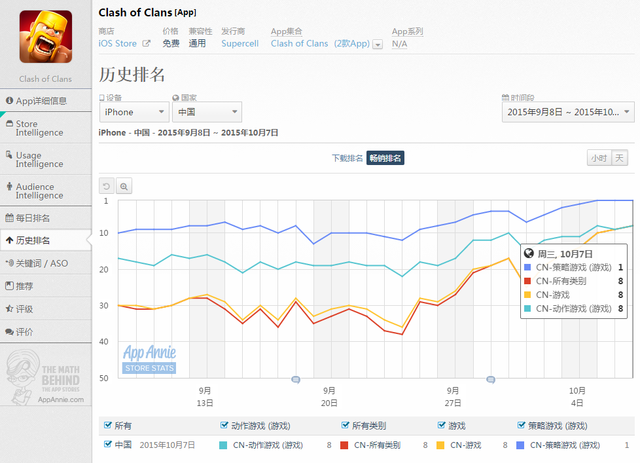
Task: Click the globe icon in the 10月7日 tooltip
Action: click(x=529, y=254)
